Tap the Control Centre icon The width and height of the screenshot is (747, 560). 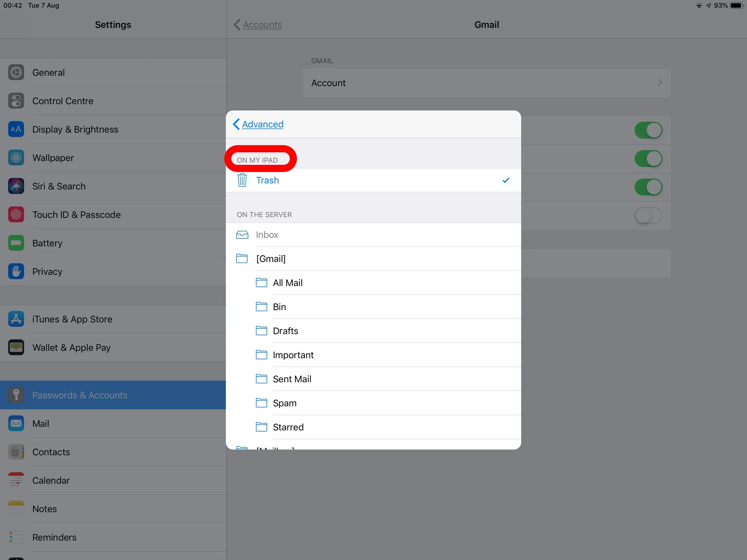point(16,101)
